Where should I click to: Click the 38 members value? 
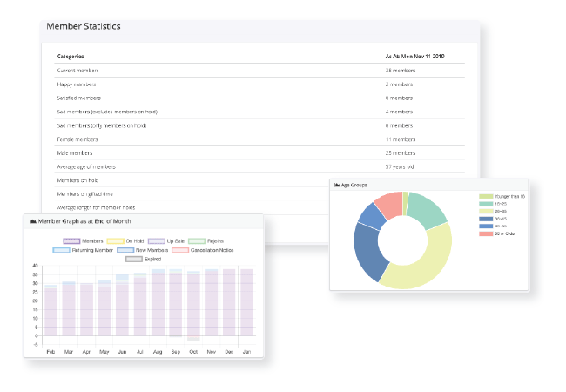pyautogui.click(x=401, y=71)
